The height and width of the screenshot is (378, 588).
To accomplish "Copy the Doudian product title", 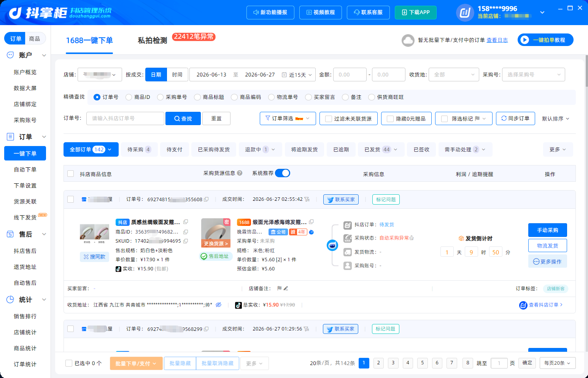I will (186, 222).
